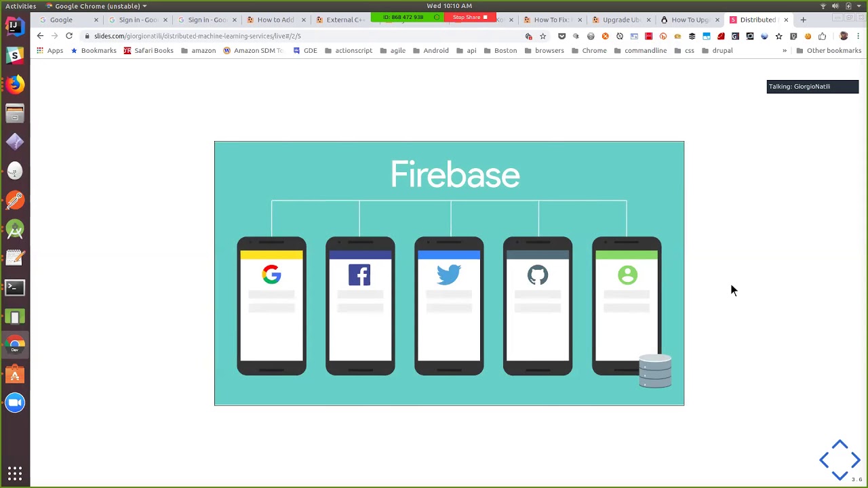
Task: Open the browsers bookmarks folder
Action: point(544,51)
